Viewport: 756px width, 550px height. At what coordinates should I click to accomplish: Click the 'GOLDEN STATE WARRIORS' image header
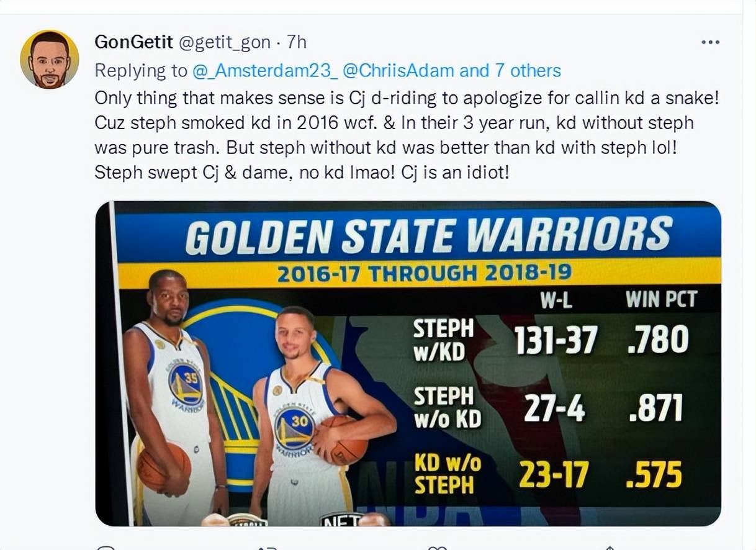click(428, 236)
